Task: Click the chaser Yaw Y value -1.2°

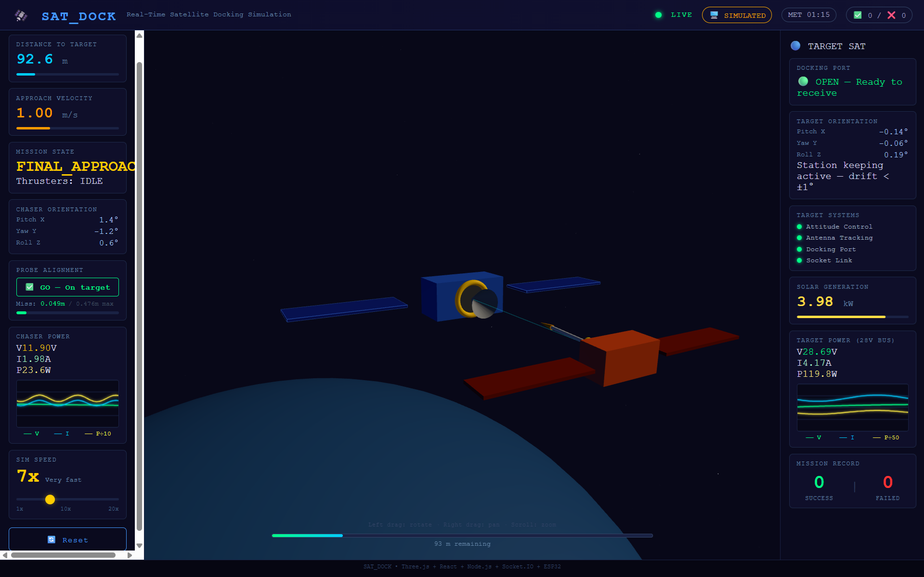Action: coord(106,231)
